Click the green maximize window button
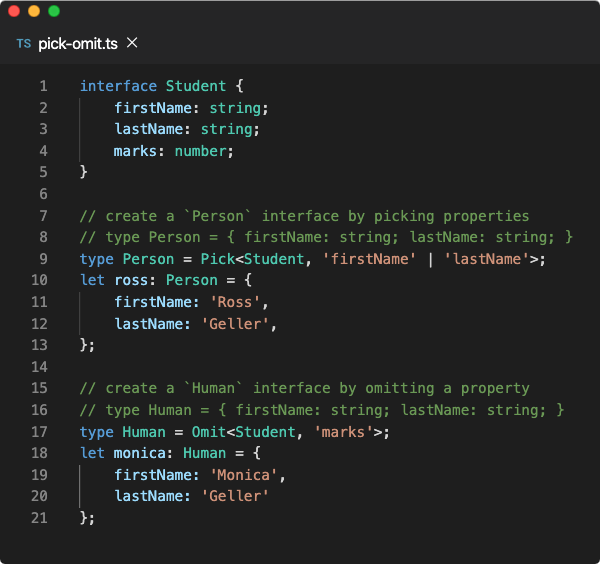 (54, 11)
